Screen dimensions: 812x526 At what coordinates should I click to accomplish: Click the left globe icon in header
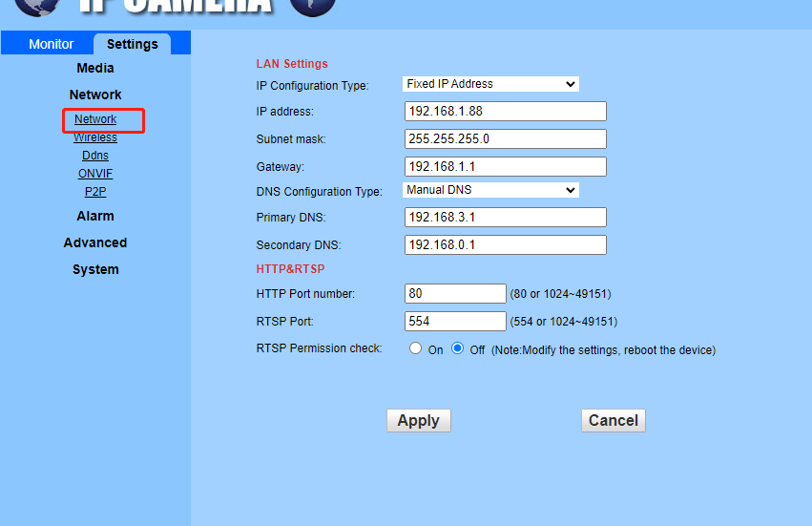click(x=37, y=6)
